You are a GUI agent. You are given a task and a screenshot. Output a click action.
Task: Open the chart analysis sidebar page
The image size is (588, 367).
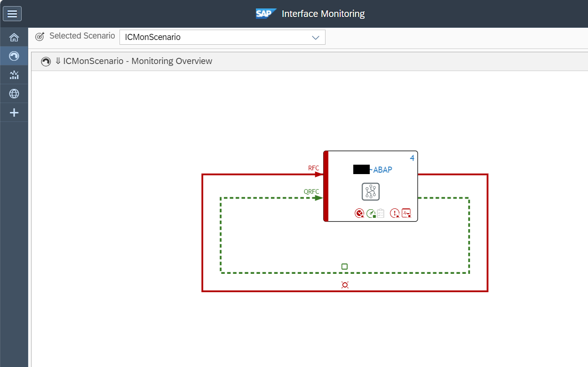point(14,75)
